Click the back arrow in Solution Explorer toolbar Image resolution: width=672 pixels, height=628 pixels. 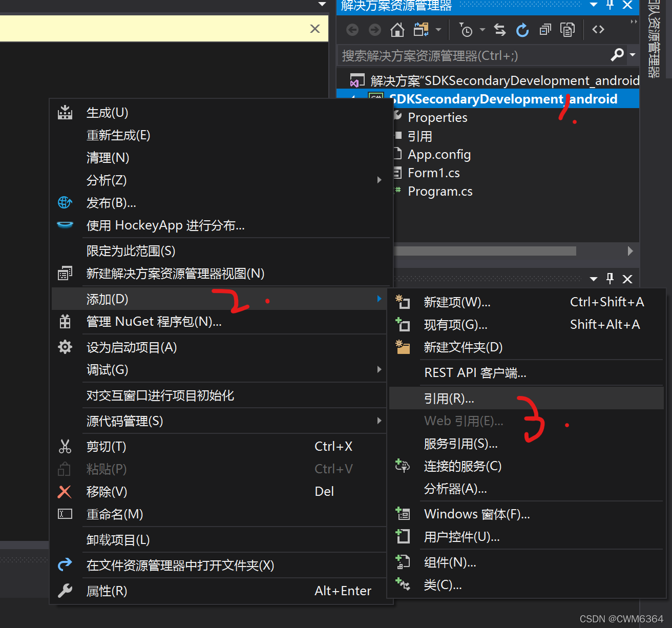coord(352,30)
